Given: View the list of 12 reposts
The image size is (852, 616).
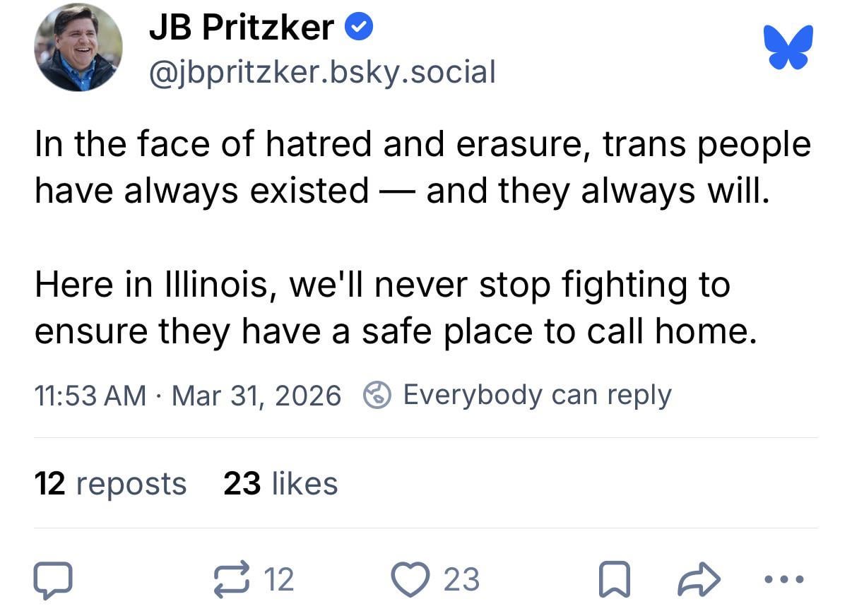Looking at the screenshot, I should pos(110,484).
